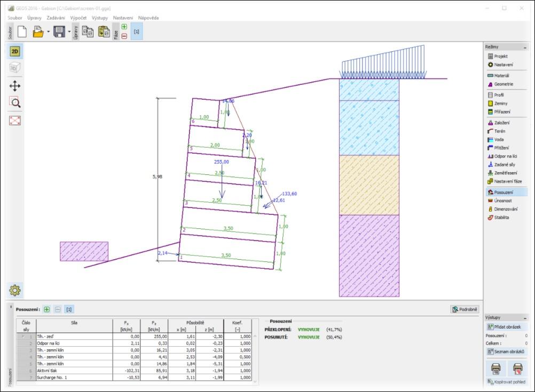Click Přidat obrázek button

pos(506,327)
